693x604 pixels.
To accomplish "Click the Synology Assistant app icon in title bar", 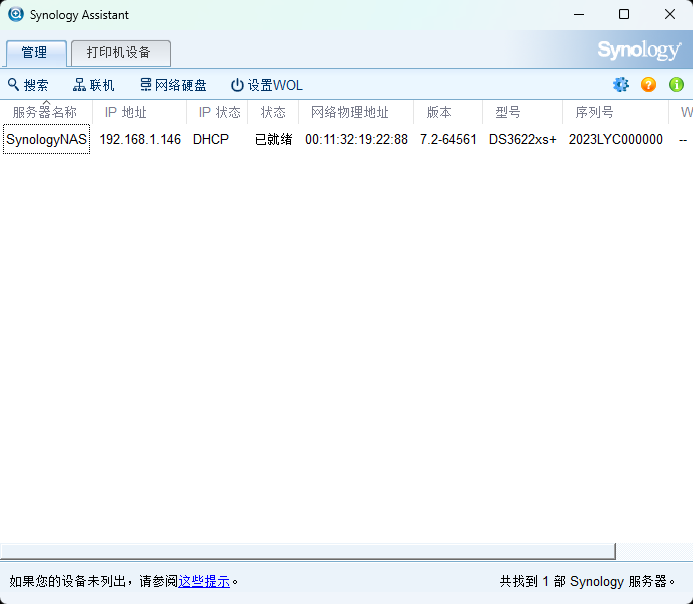I will coord(16,15).
